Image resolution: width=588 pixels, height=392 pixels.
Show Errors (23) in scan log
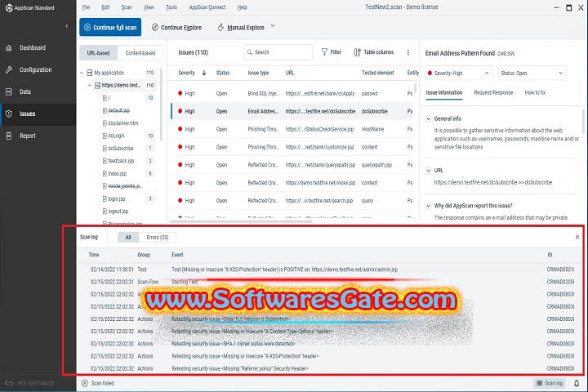coord(157,237)
